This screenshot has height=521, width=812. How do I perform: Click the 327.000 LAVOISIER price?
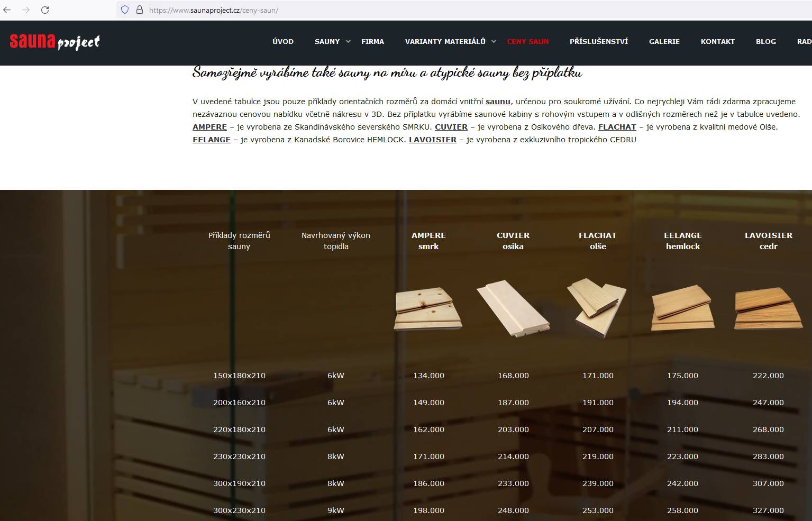(x=768, y=510)
